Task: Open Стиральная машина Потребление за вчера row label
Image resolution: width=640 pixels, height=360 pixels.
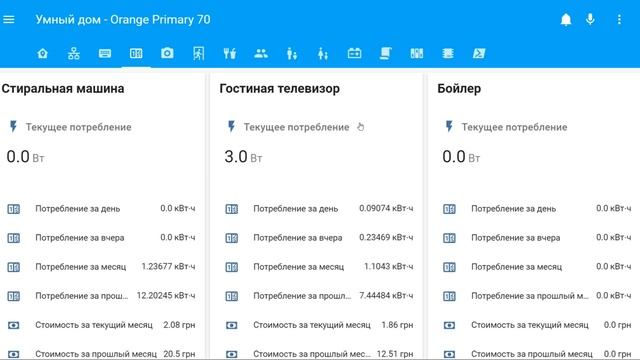Action: [80, 238]
